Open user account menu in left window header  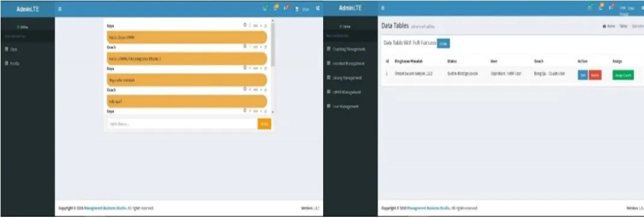[303, 8]
